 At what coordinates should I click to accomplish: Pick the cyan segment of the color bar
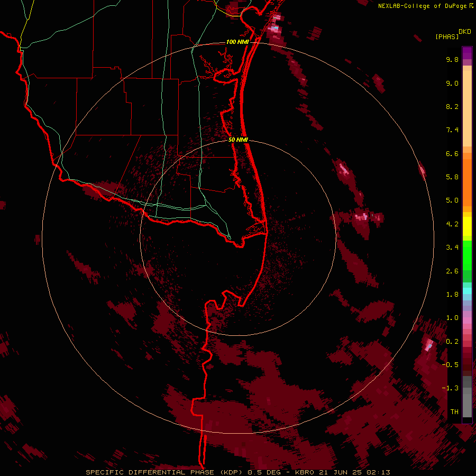click(x=467, y=291)
